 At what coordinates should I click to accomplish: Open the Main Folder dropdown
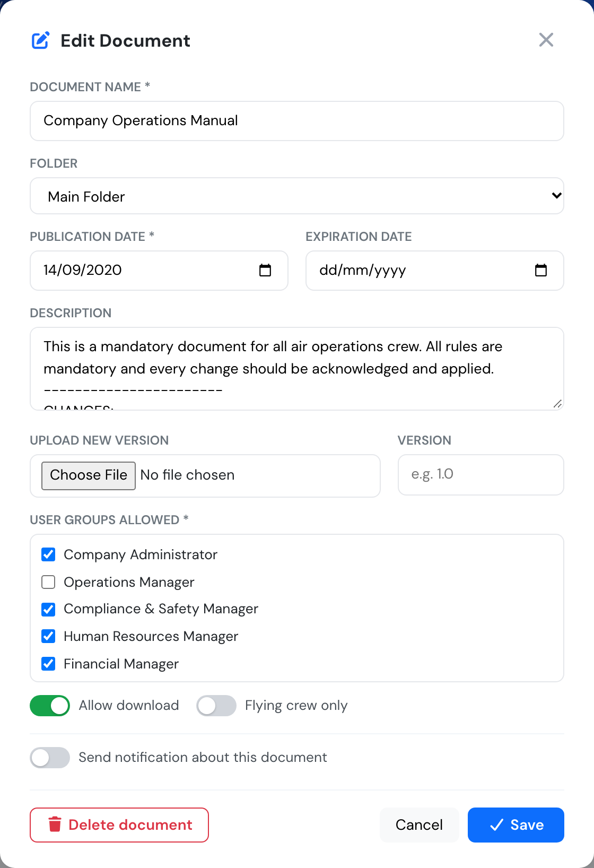click(x=297, y=196)
